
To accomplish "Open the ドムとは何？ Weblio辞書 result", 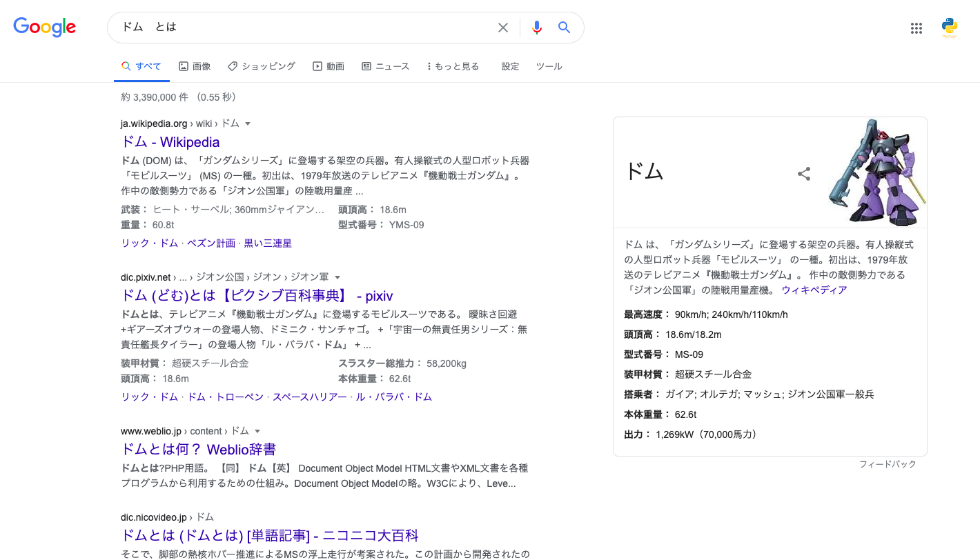I will (x=199, y=450).
